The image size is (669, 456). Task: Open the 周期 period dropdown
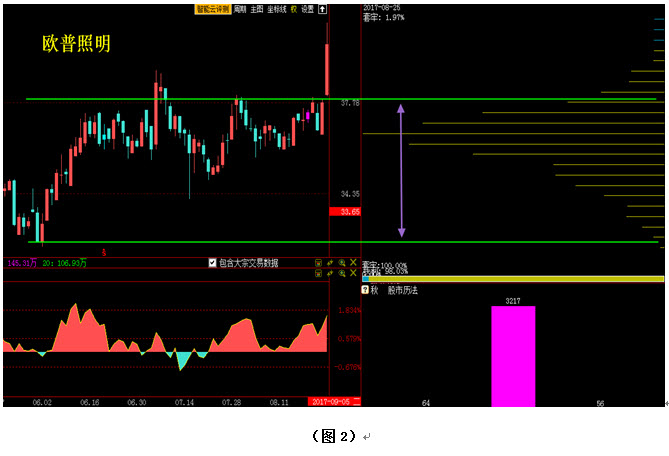[x=240, y=8]
